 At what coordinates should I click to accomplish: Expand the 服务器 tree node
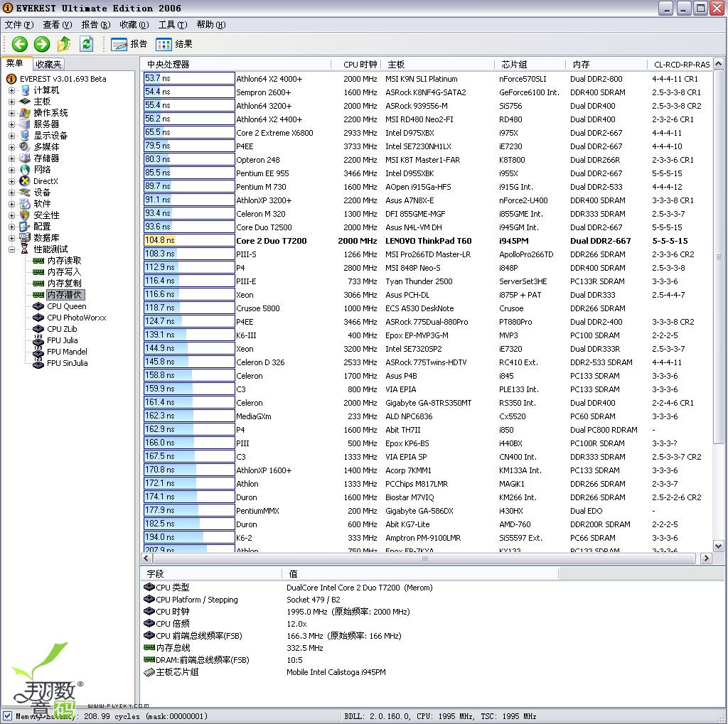(11, 124)
